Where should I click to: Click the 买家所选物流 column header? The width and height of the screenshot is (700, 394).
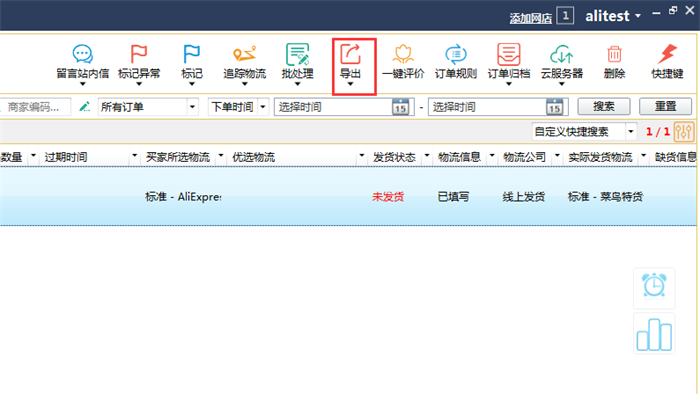click(178, 157)
